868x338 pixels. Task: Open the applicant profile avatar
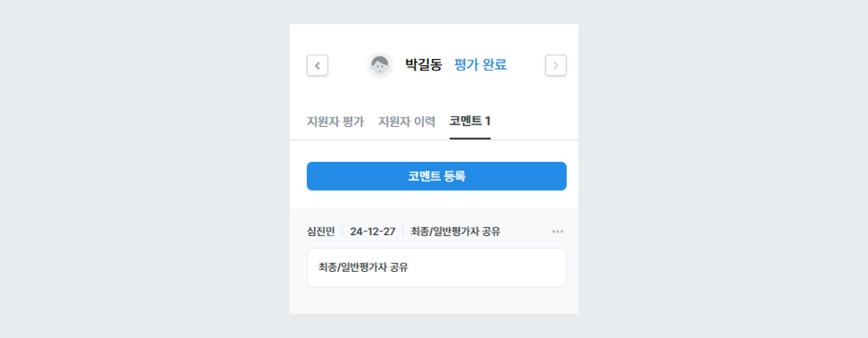click(x=380, y=65)
